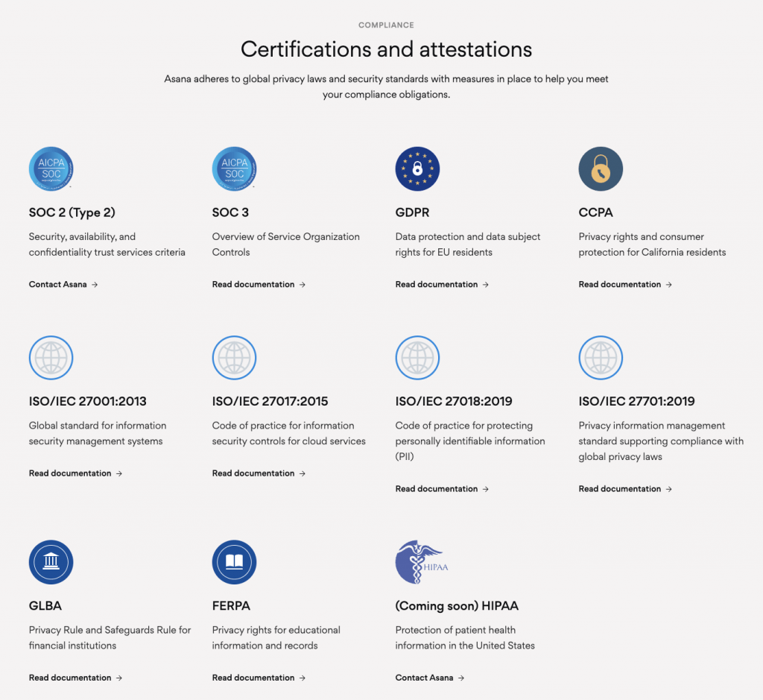The height and width of the screenshot is (700, 763).
Task: Click the ISO/IEC 27001:2013 globe icon
Action: [51, 358]
